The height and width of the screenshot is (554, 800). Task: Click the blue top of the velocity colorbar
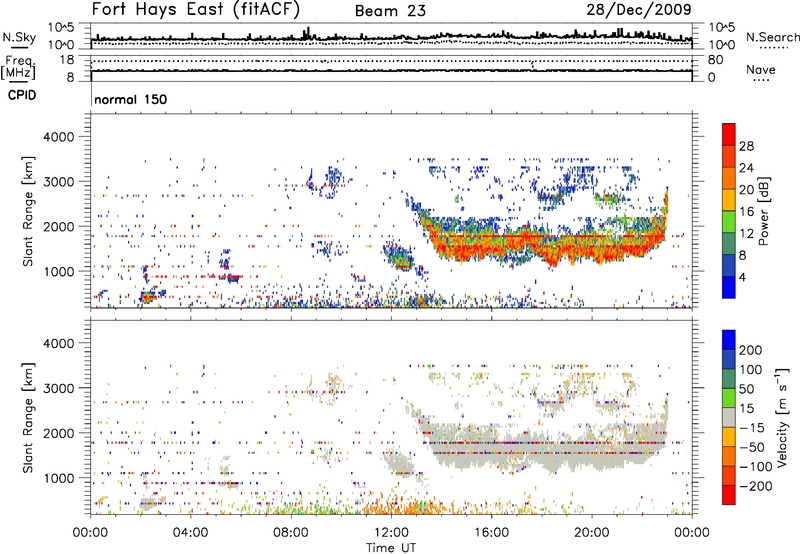pos(729,340)
